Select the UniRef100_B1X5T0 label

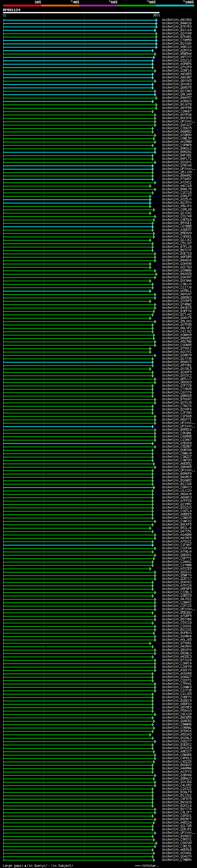(177, 203)
